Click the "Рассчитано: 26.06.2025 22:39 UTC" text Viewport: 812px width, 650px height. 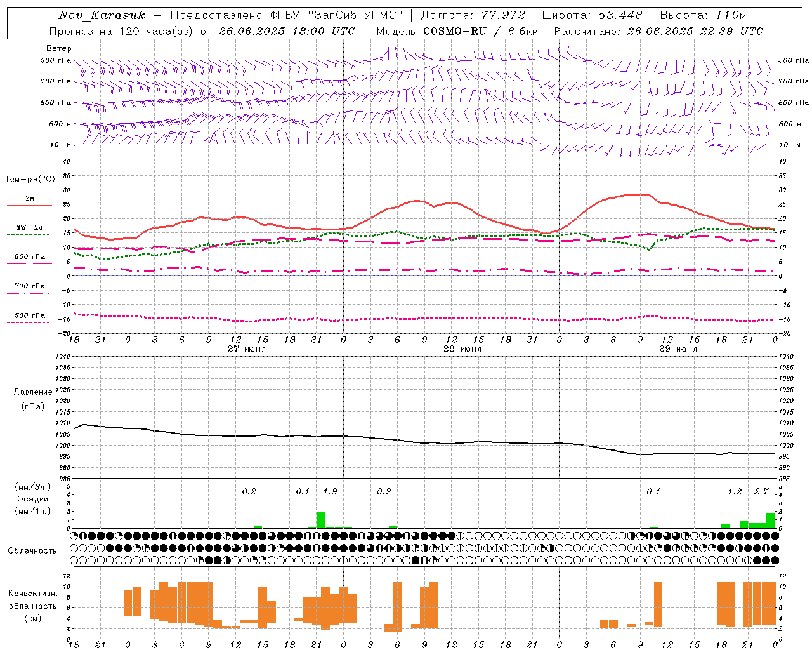658,31
